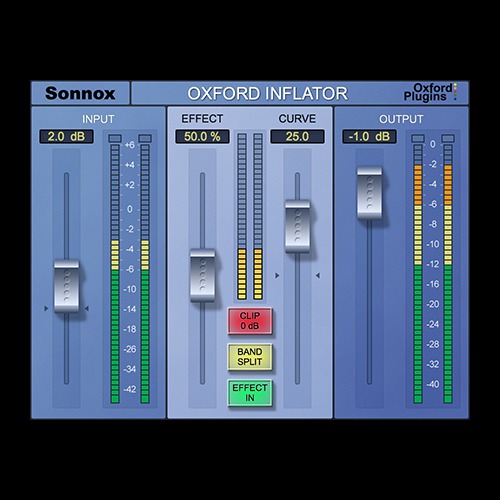Toggle the EFFECT IN button
Screen dimensions: 500x500
(250, 393)
